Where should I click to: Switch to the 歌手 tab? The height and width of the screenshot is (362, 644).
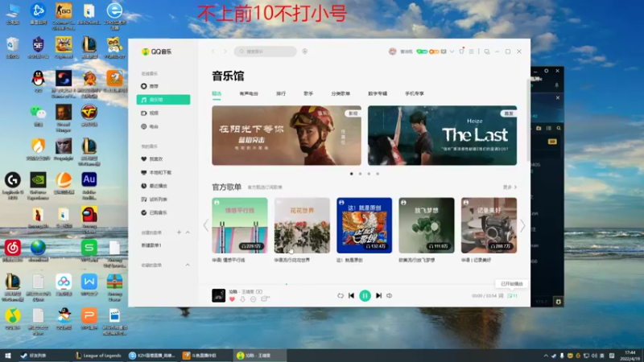click(308, 93)
